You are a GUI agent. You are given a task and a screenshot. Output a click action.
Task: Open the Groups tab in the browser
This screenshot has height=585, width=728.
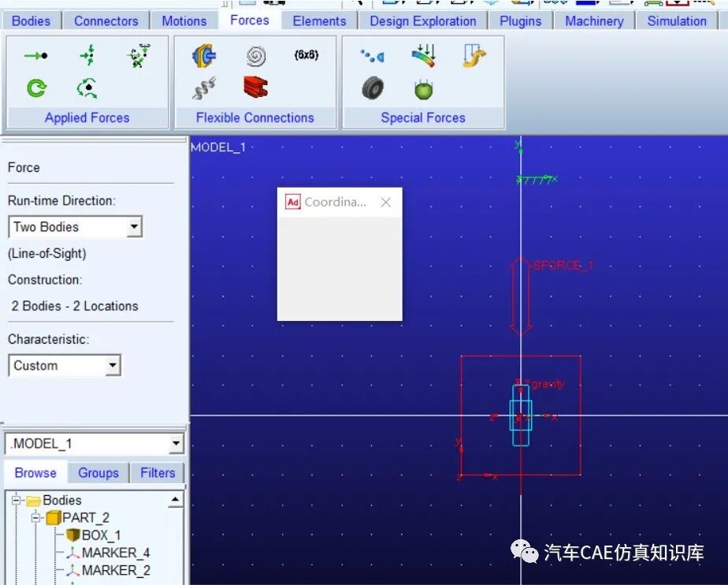tap(97, 472)
